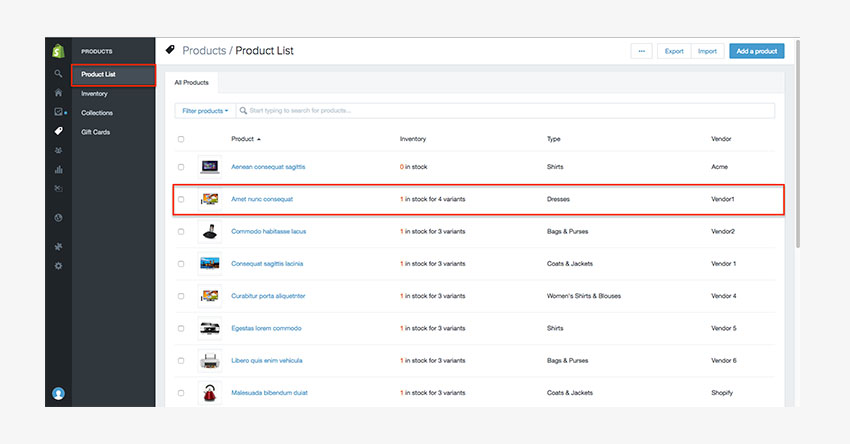Toggle the select-all products checkbox
This screenshot has height=444, width=850.
(181, 139)
